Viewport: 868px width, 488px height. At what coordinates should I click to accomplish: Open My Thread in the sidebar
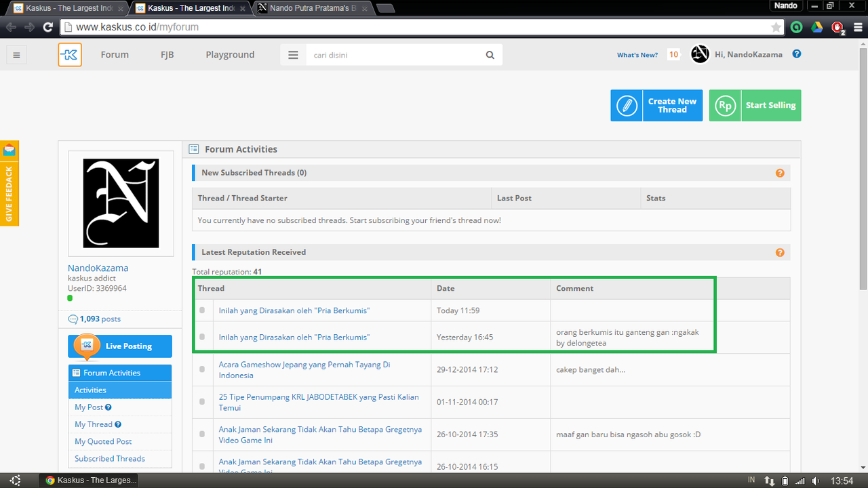coord(94,424)
